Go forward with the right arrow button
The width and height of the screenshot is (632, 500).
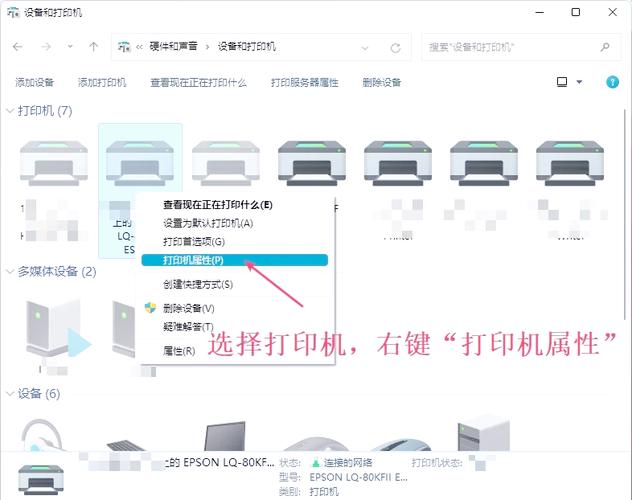[x=46, y=47]
